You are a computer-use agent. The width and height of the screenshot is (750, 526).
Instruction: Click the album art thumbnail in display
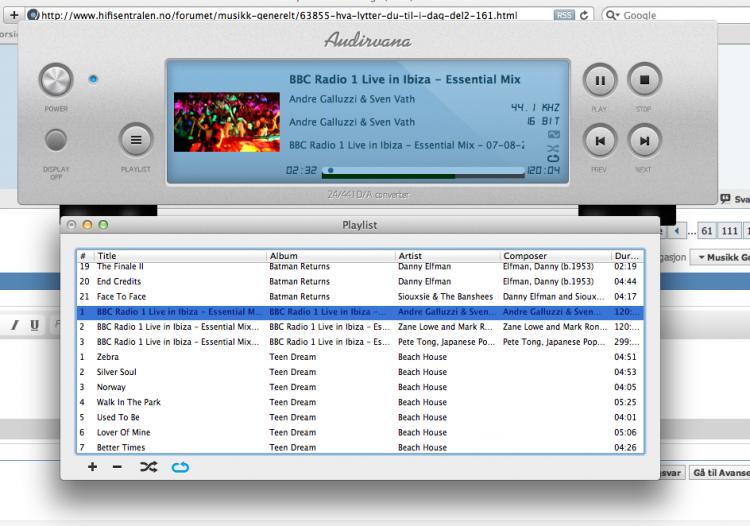click(227, 122)
